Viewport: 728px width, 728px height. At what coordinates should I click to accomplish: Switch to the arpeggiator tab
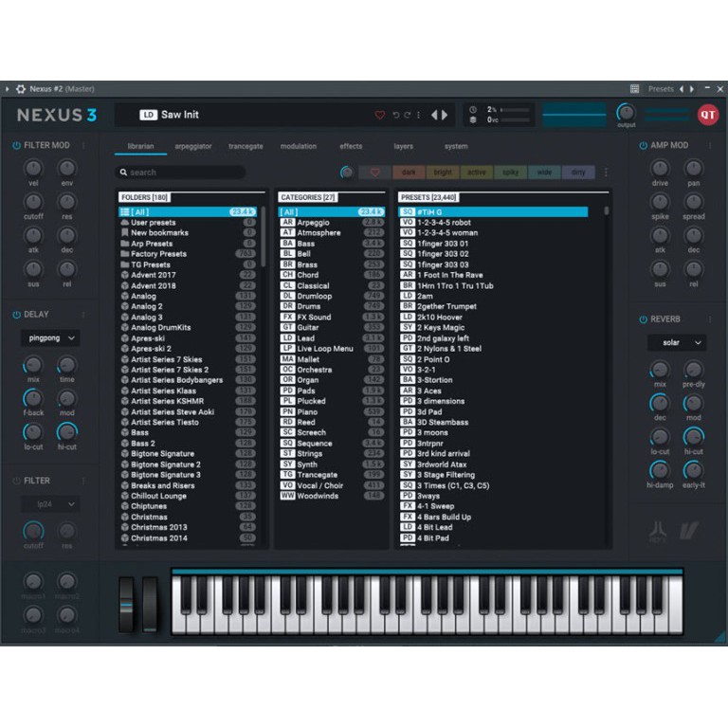tap(192, 146)
